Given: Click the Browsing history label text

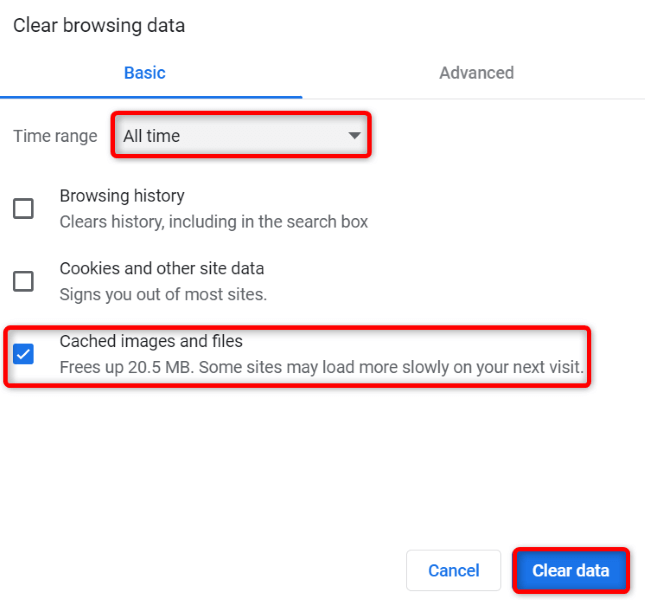Looking at the screenshot, I should [x=122, y=196].
